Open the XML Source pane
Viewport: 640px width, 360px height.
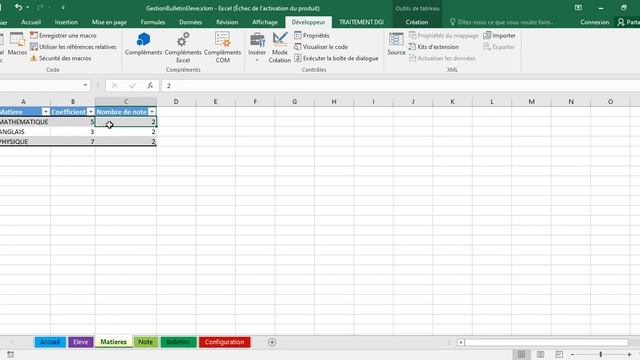[396, 44]
